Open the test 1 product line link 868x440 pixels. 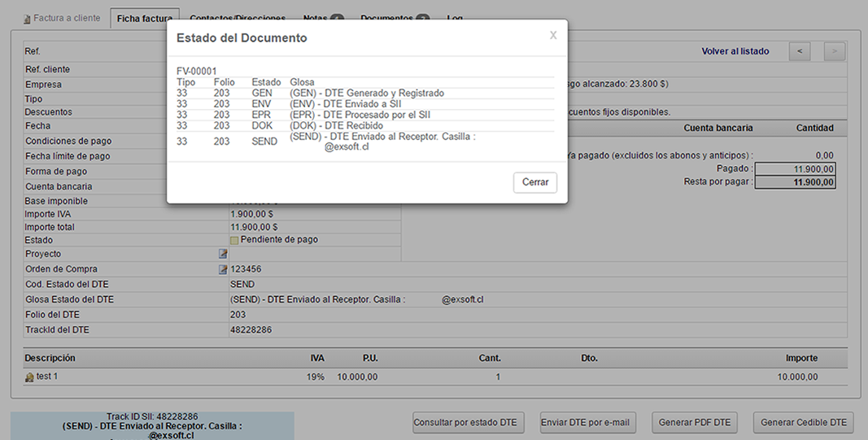(x=47, y=377)
